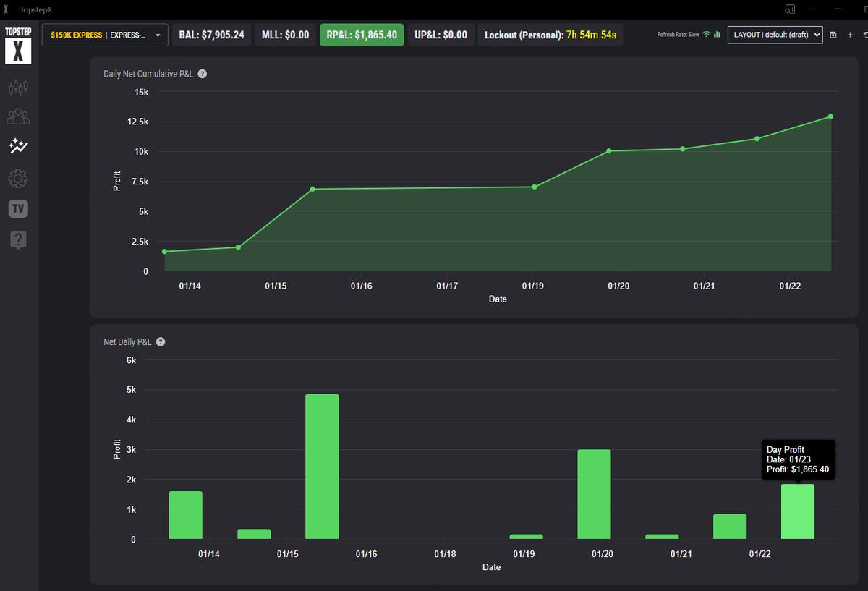
Task: Show Net Daily P&L help tooltip
Action: [x=160, y=341]
